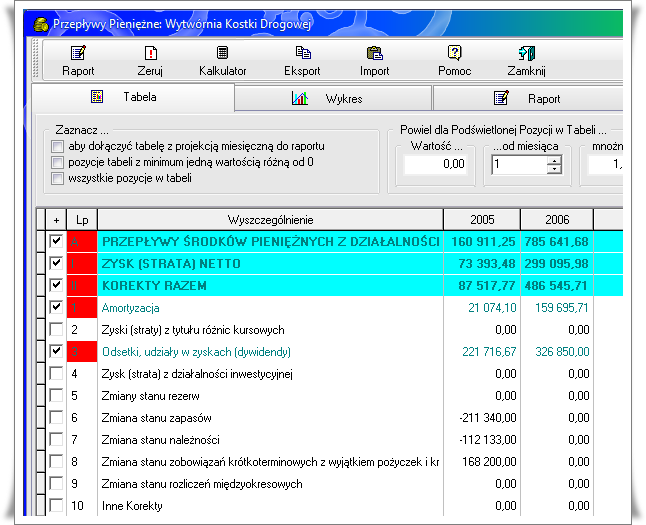Click the Zeruj reset icon

click(150, 54)
